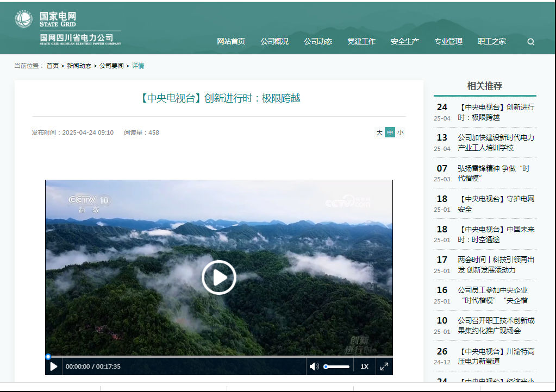Adjust the video volume slider
Image resolution: width=556 pixels, height=392 pixels.
[x=336, y=366]
